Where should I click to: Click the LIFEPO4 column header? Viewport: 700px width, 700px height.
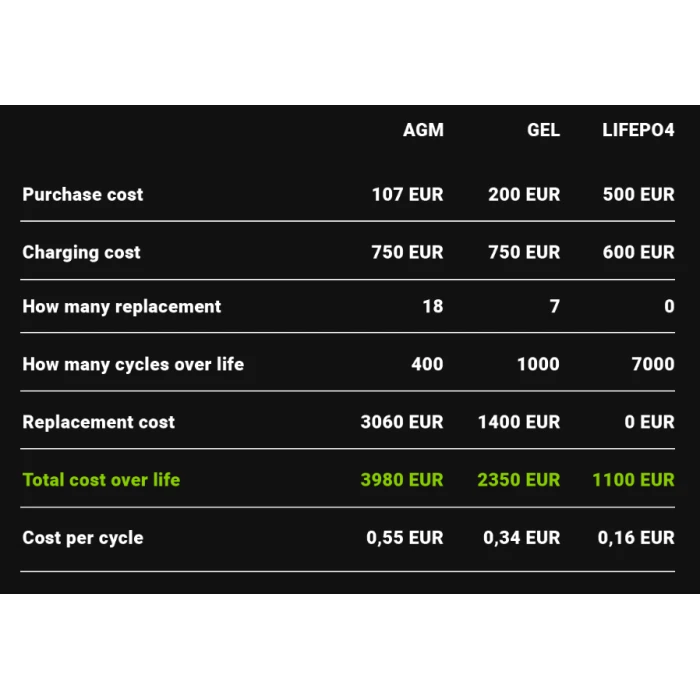638,130
